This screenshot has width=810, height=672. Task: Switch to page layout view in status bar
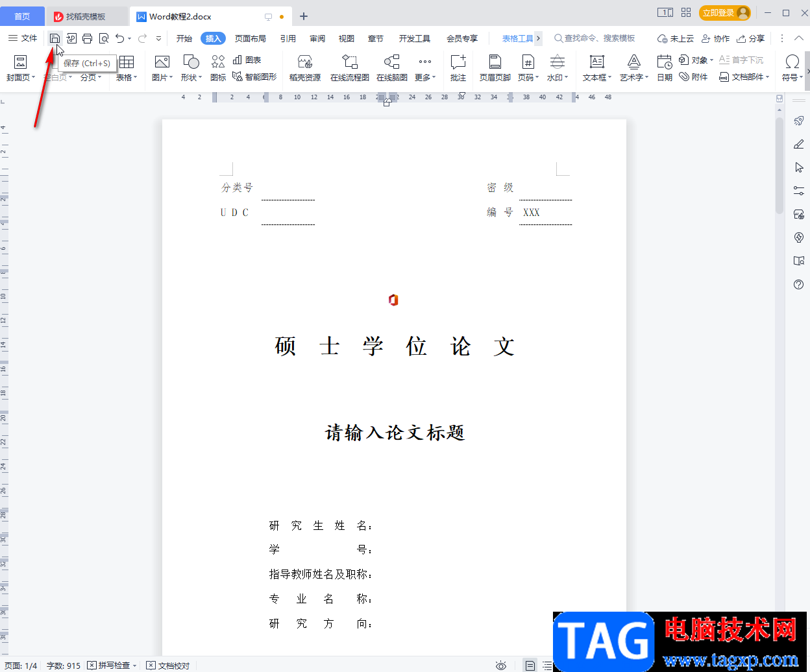(530, 666)
